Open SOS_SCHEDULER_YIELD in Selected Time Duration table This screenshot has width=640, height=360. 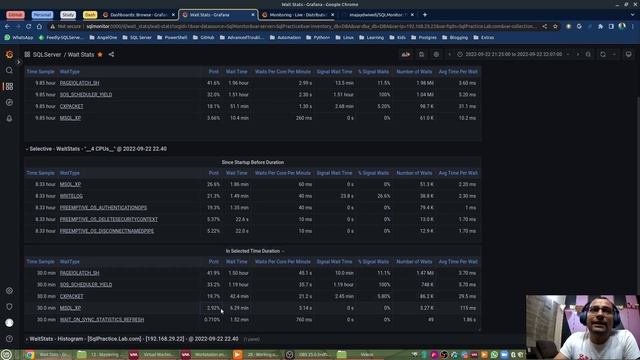pyautogui.click(x=86, y=284)
